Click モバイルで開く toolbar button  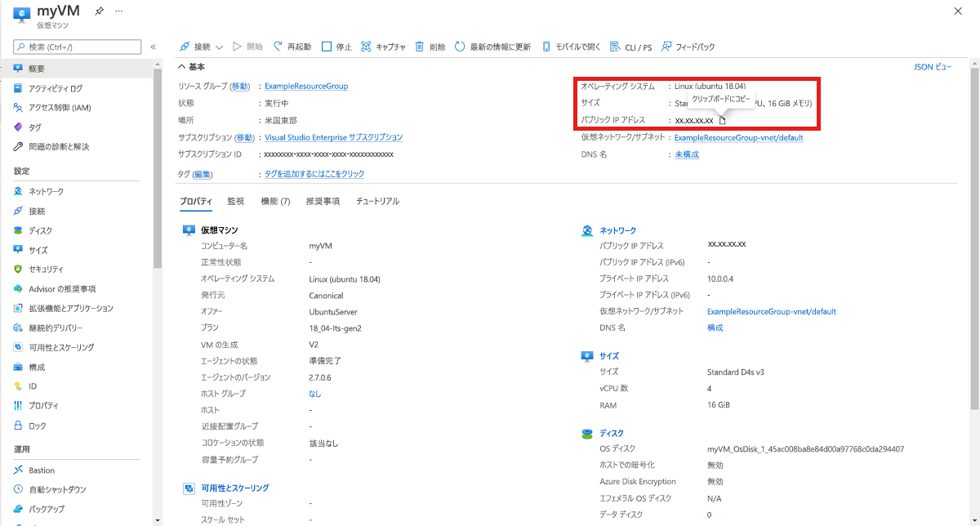pos(571,47)
